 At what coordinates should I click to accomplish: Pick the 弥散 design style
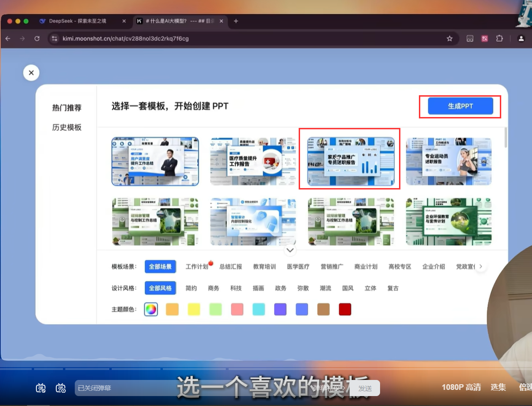pos(303,288)
